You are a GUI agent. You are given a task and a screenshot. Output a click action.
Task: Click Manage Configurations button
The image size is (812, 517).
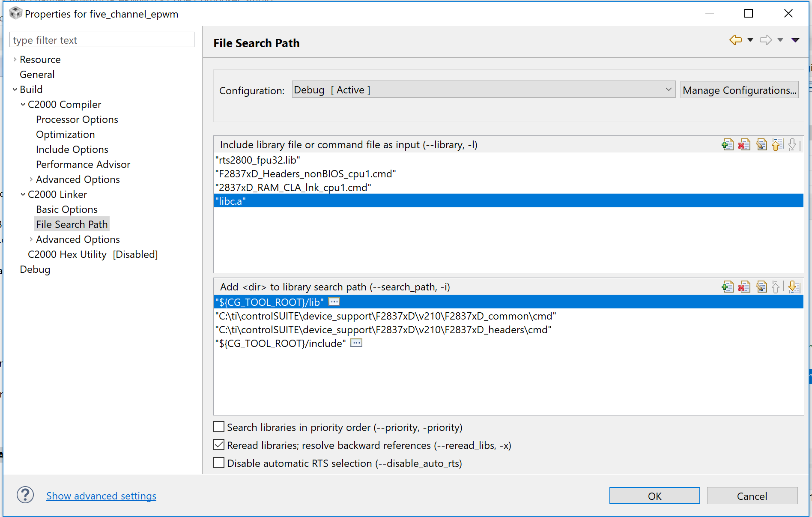(x=739, y=90)
